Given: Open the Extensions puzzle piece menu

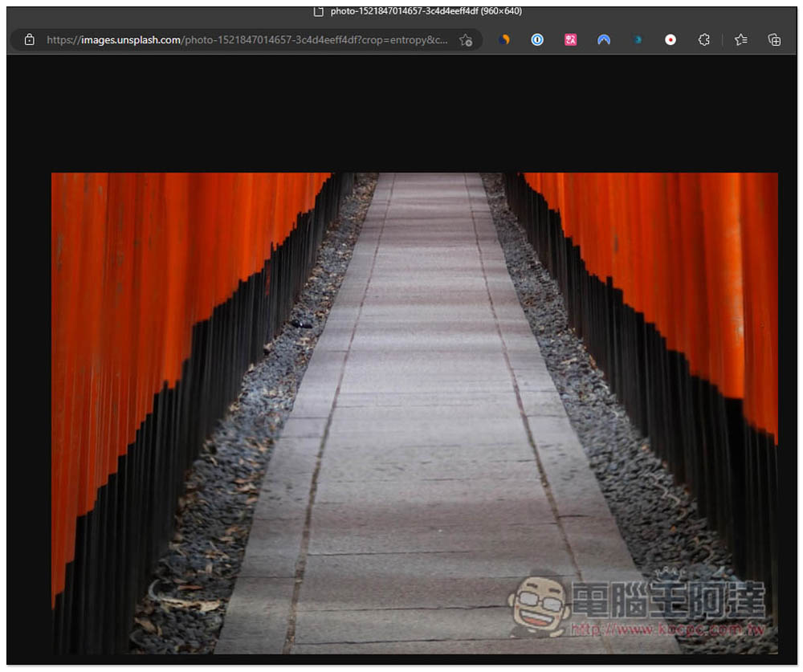Looking at the screenshot, I should point(704,39).
